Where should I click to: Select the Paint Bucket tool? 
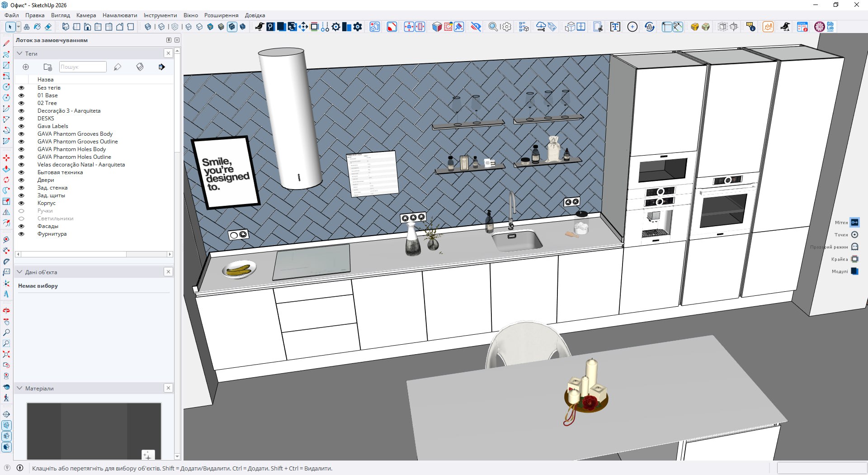click(38, 27)
